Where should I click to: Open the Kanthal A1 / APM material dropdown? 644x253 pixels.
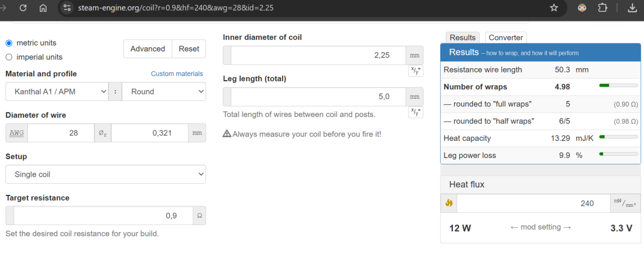[x=57, y=92]
